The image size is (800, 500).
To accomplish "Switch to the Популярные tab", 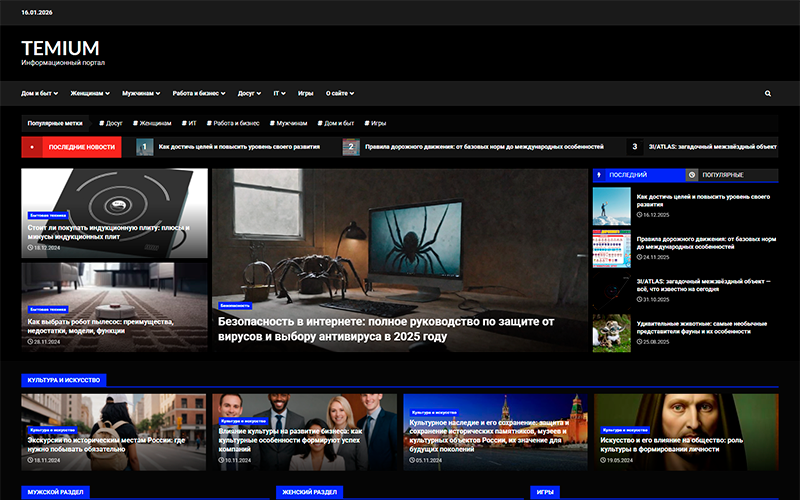I will (x=723, y=175).
